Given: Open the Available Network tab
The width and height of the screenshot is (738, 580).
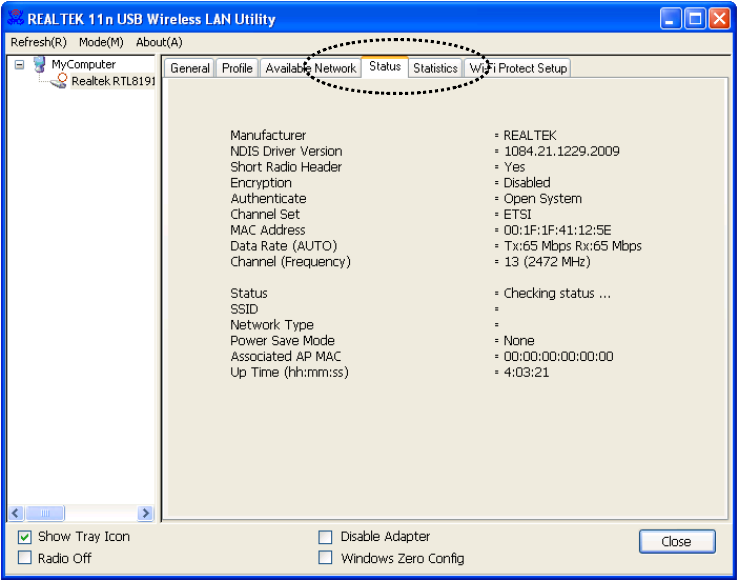Looking at the screenshot, I should click(x=311, y=68).
